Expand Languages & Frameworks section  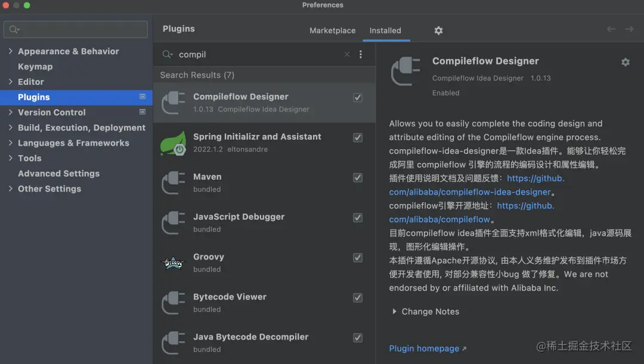(x=10, y=143)
